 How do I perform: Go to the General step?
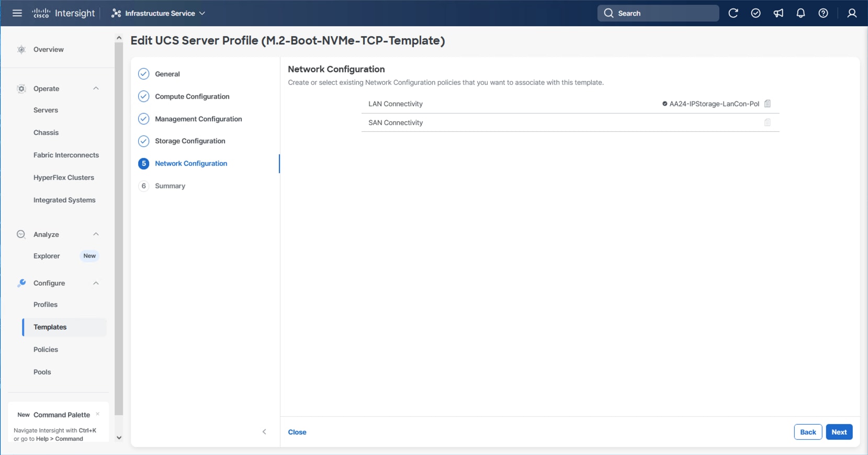167,74
